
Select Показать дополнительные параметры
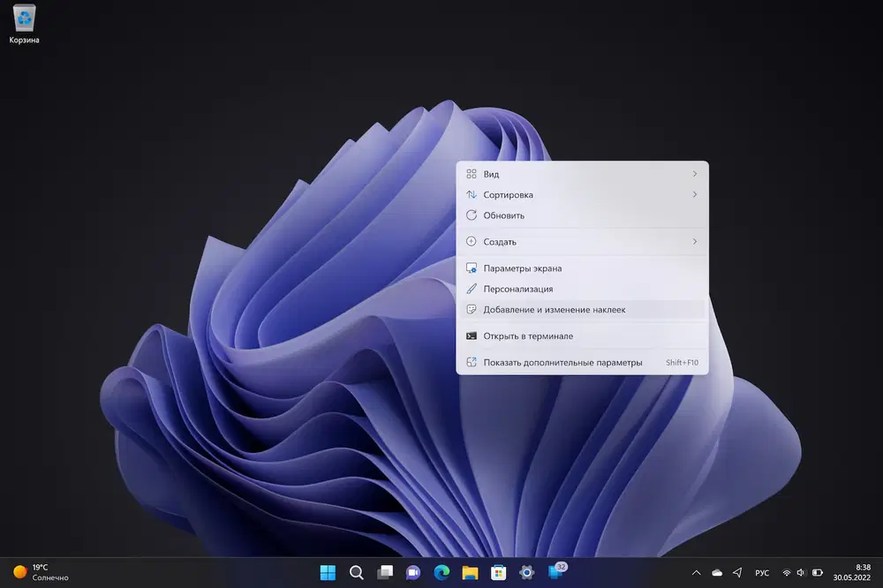point(582,362)
